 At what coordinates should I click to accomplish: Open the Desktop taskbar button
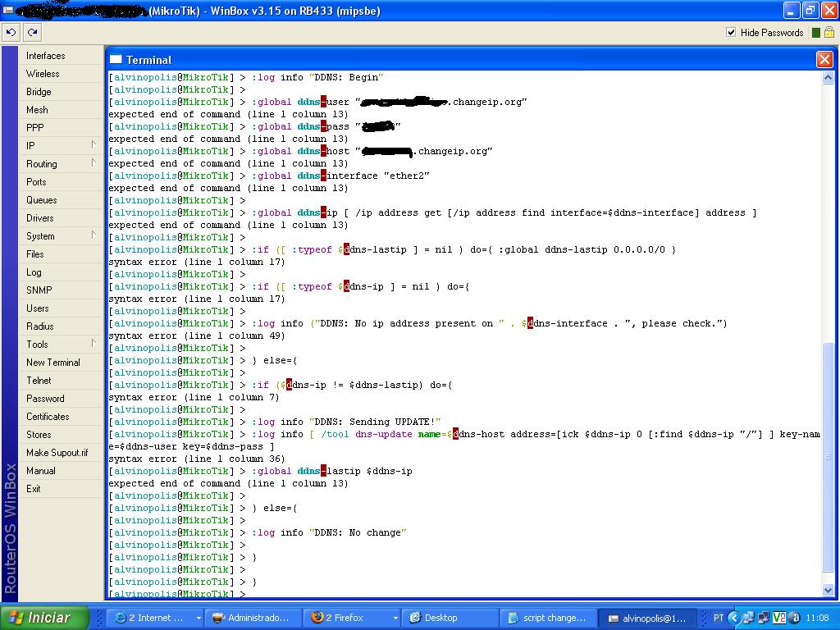click(450, 618)
